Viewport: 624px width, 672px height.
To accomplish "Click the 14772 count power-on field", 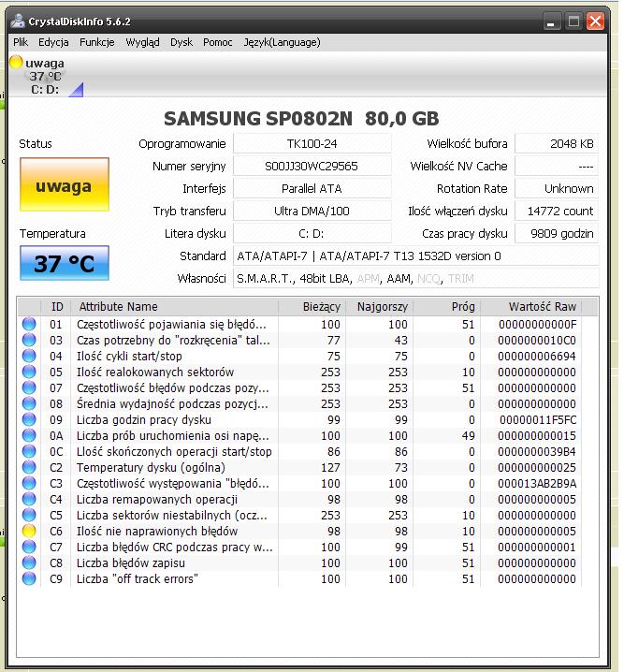I will 557,211.
